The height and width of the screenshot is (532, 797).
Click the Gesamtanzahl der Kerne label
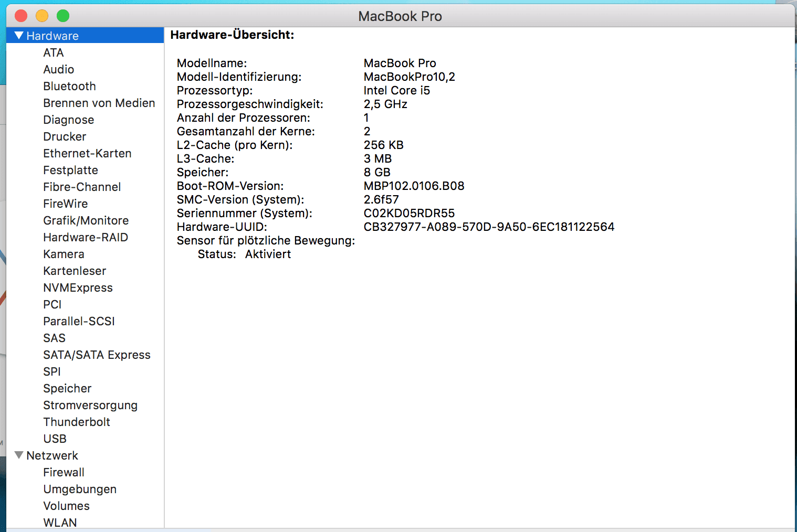(246, 131)
